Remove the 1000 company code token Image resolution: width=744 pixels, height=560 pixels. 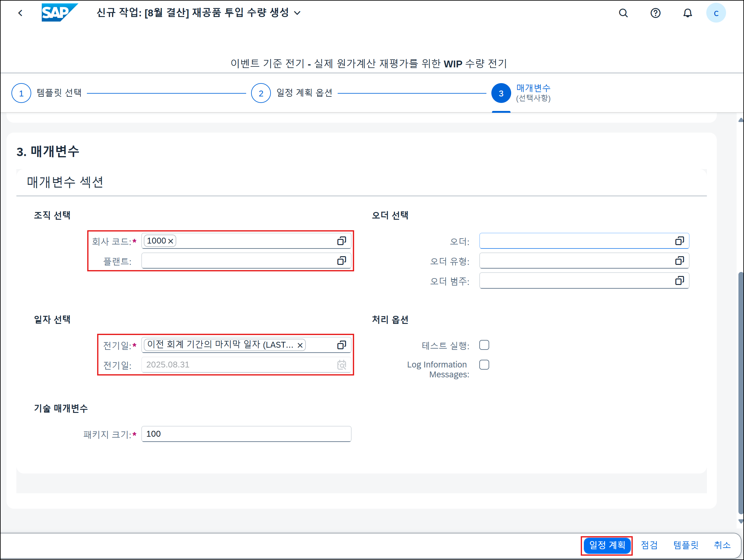pyautogui.click(x=170, y=241)
